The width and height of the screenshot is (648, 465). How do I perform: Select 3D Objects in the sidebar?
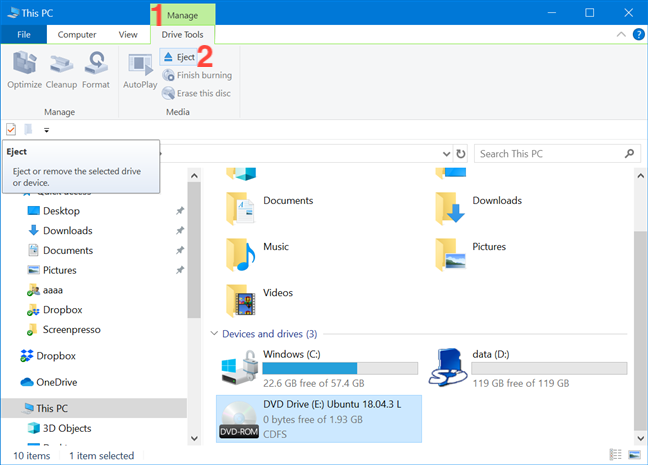coord(67,428)
